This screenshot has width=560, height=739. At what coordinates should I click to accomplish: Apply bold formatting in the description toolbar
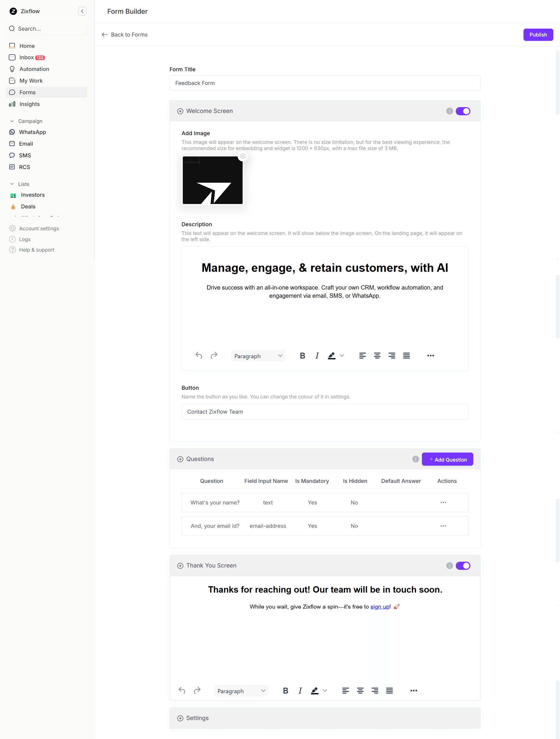coord(302,355)
